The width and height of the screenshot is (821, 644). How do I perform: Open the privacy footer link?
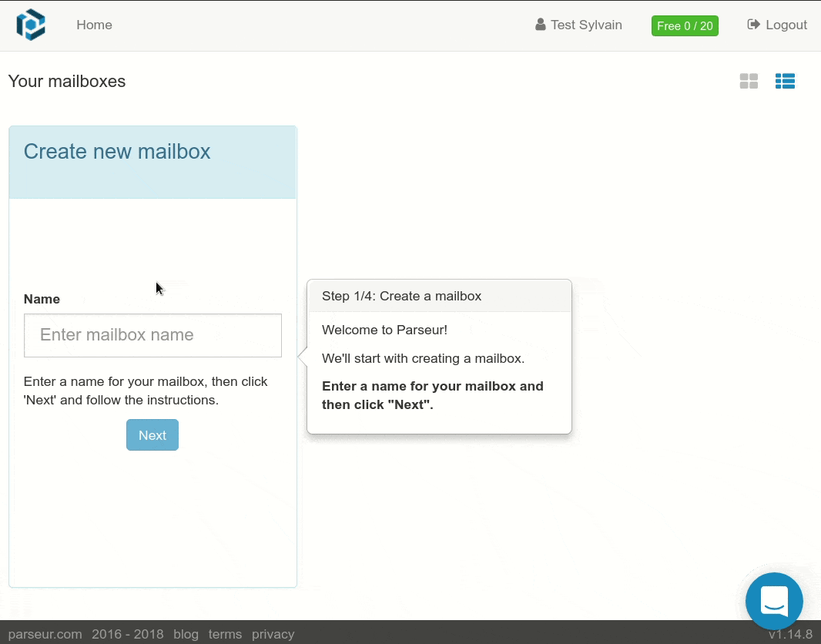click(x=273, y=634)
